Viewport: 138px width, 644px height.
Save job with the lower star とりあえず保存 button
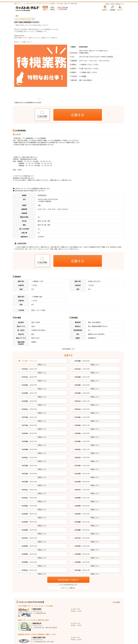[x=42, y=261]
